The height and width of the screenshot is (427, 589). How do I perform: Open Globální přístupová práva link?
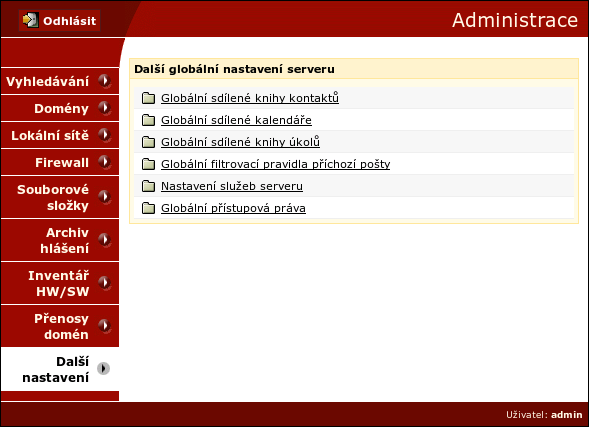click(233, 208)
